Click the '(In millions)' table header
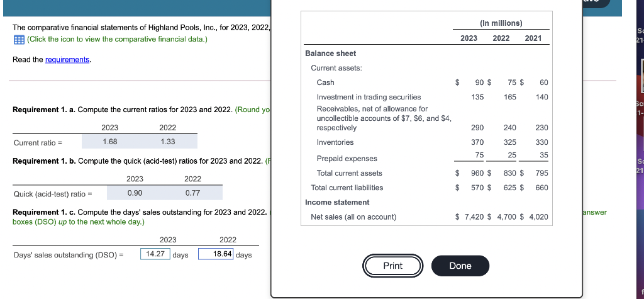 [x=501, y=23]
